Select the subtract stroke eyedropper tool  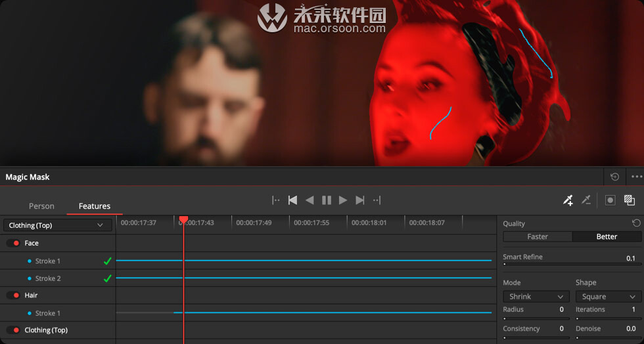586,200
